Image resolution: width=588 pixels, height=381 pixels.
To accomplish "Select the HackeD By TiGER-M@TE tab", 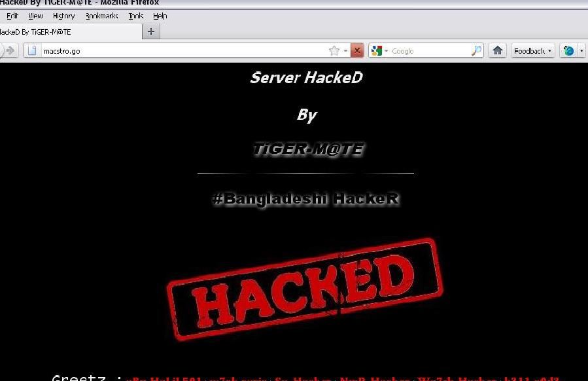I will [x=71, y=31].
